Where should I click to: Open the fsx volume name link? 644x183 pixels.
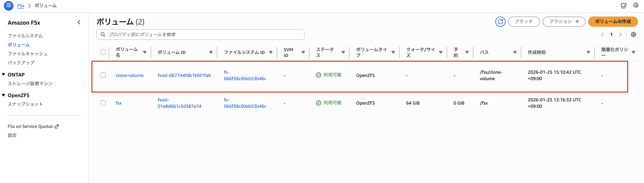click(119, 103)
